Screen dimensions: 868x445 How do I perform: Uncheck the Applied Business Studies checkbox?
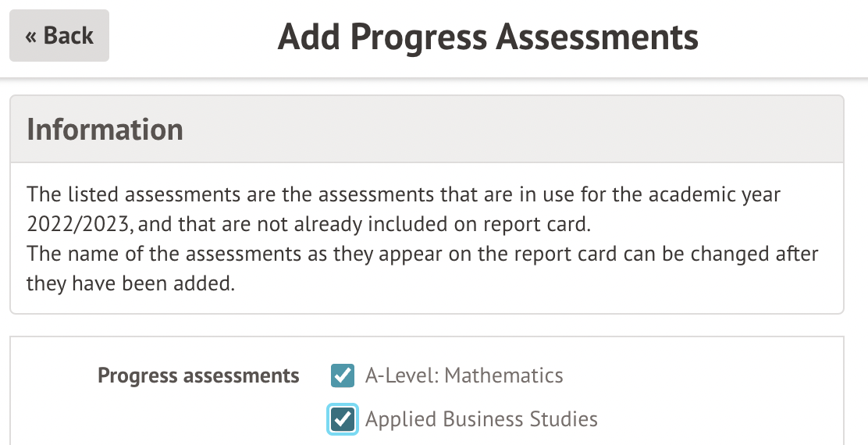(343, 419)
